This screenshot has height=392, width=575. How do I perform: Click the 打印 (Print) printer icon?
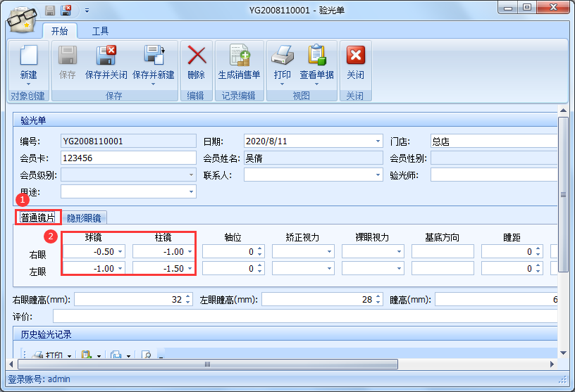pyautogui.click(x=282, y=56)
